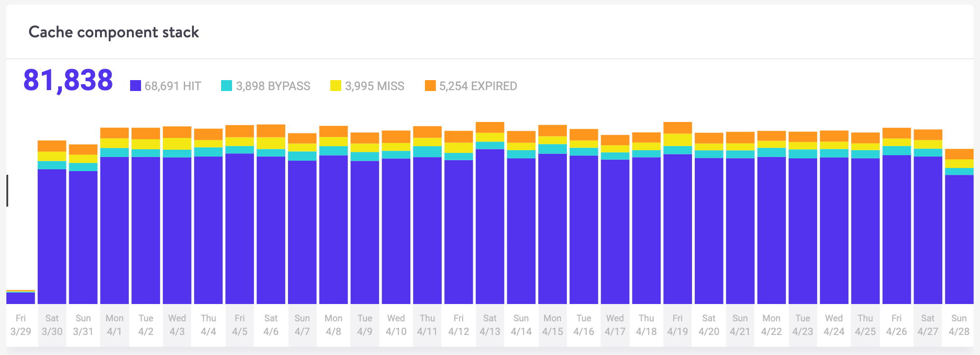Click the teal BYPASS segment for Thu 4/11
Viewport: 980px width, 355px height.
coord(427,152)
